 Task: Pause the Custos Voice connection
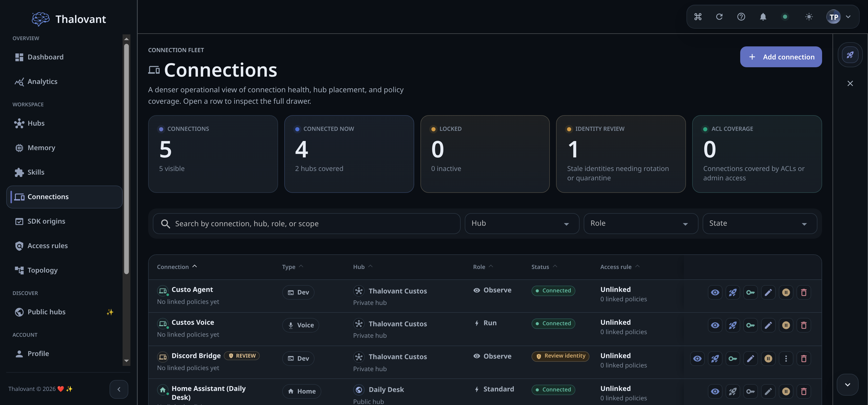click(x=786, y=325)
